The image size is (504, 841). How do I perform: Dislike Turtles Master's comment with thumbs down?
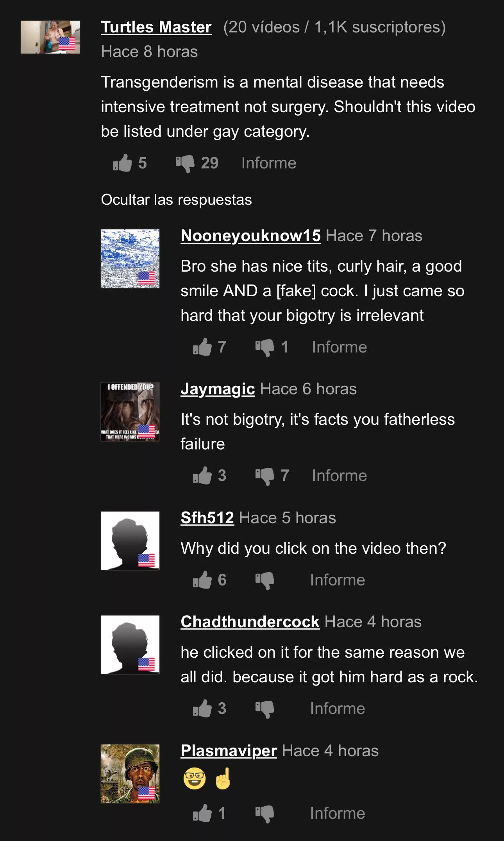point(185,163)
